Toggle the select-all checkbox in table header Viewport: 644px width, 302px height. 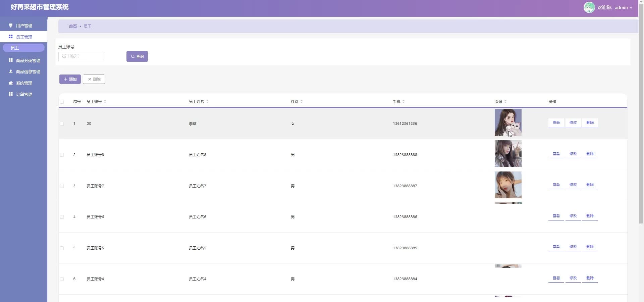tap(62, 102)
